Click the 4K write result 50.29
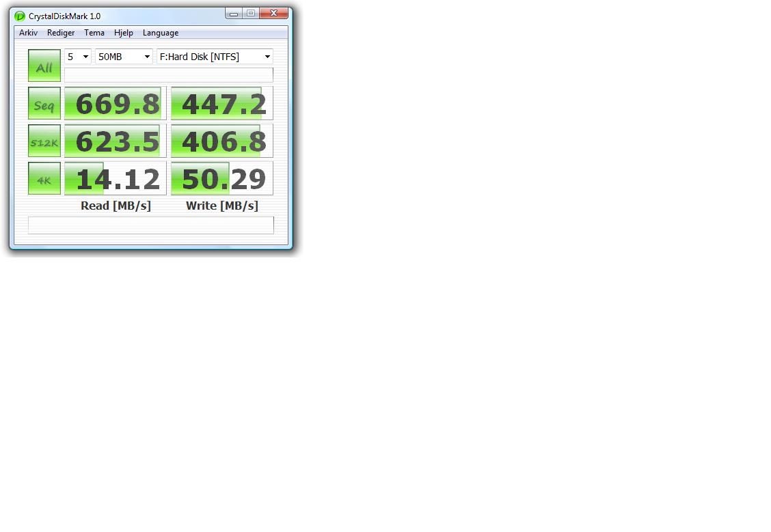Image resolution: width=771 pixels, height=532 pixels. point(221,178)
